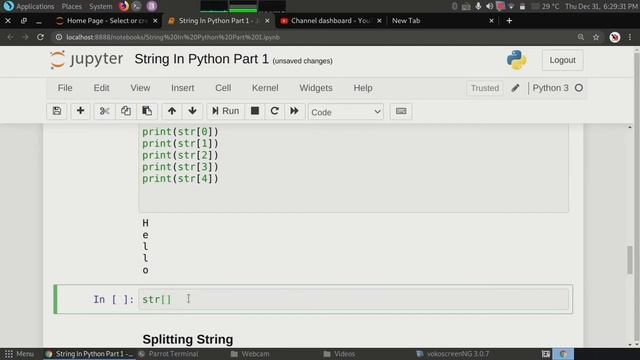Open the Insert menu

(182, 88)
